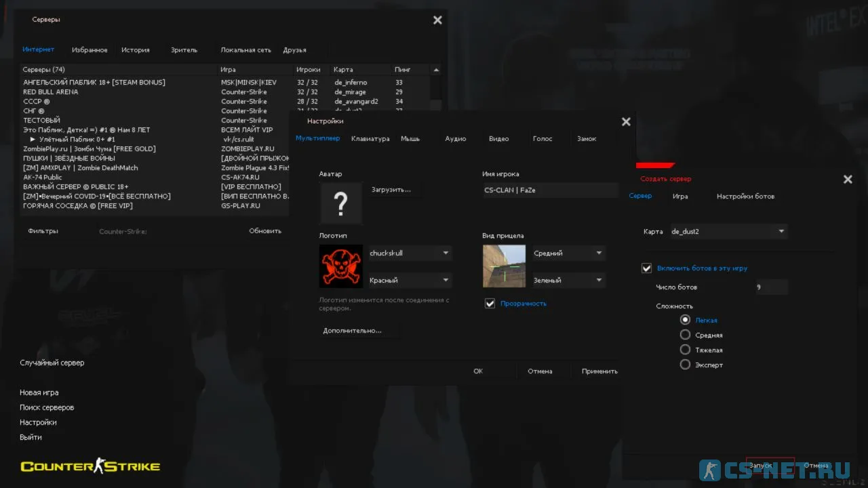The image size is (868, 488).
Task: Disable the include bots checkbox
Action: tap(646, 268)
